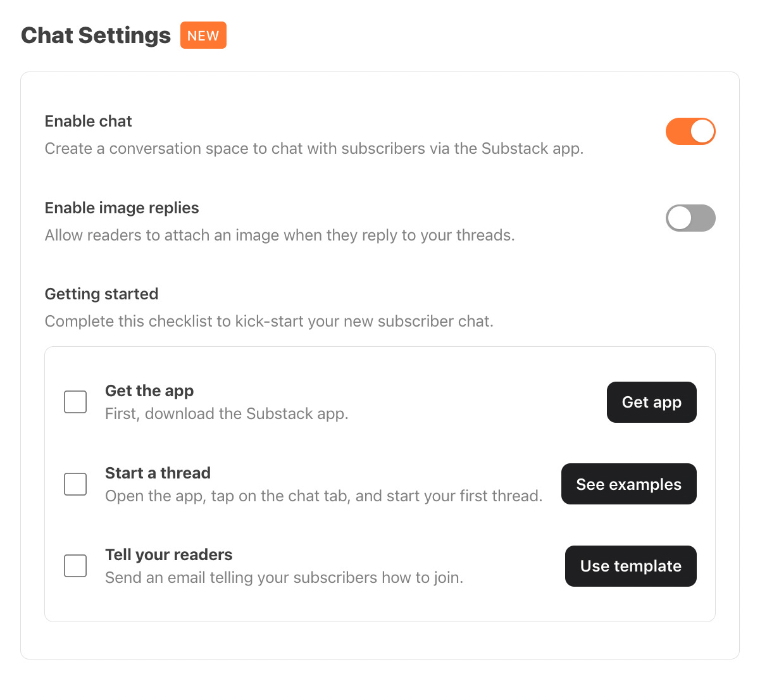Click the Tell your readers title
Viewport: 767px width, 700px height.
(168, 554)
